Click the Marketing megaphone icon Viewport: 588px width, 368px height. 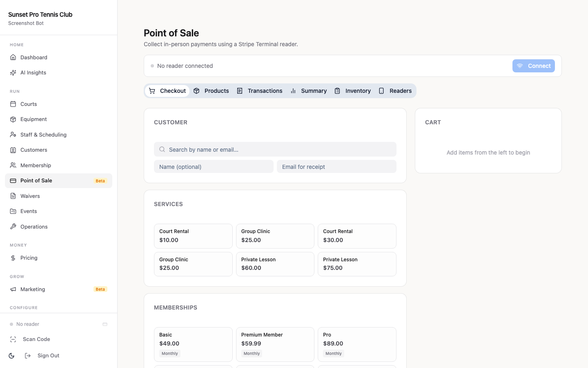click(13, 289)
